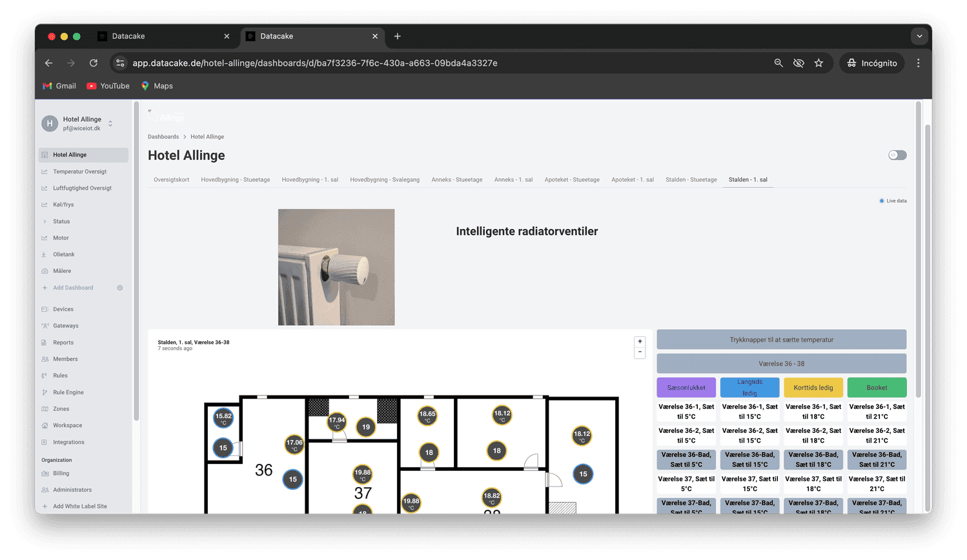This screenshot has height=560, width=967.
Task: Click the crossed-out eye tracking protection icon
Action: (x=799, y=63)
